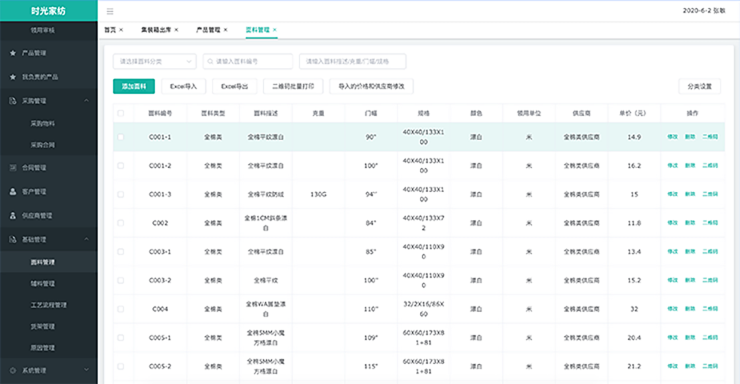Click the 130G weight cell

319,194
